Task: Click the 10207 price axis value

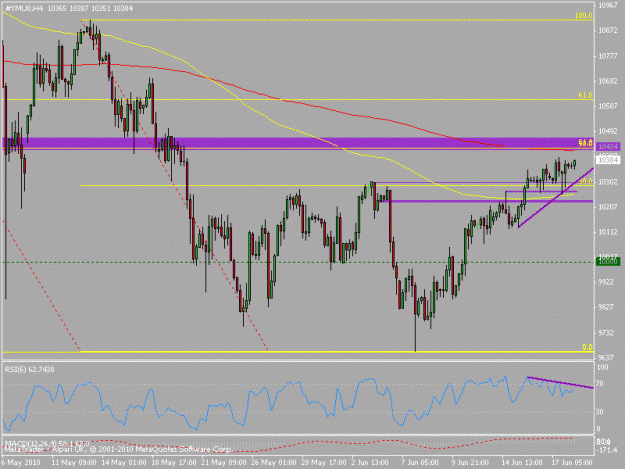Action: click(608, 207)
